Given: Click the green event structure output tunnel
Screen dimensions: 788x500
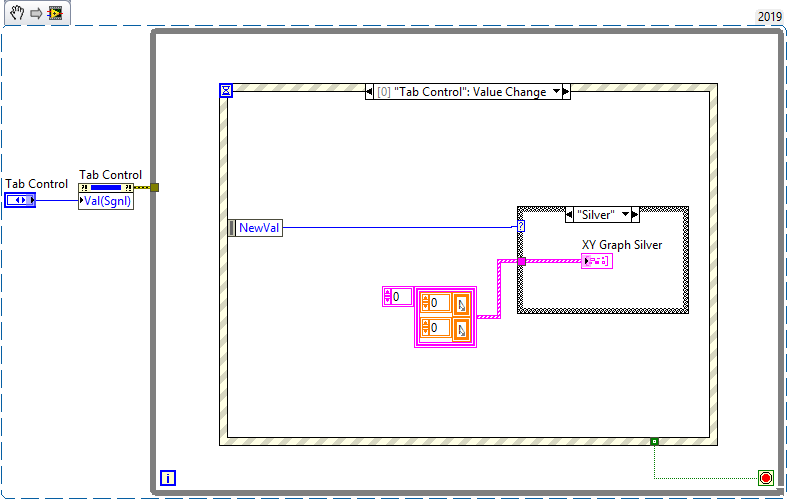Looking at the screenshot, I should [x=654, y=441].
